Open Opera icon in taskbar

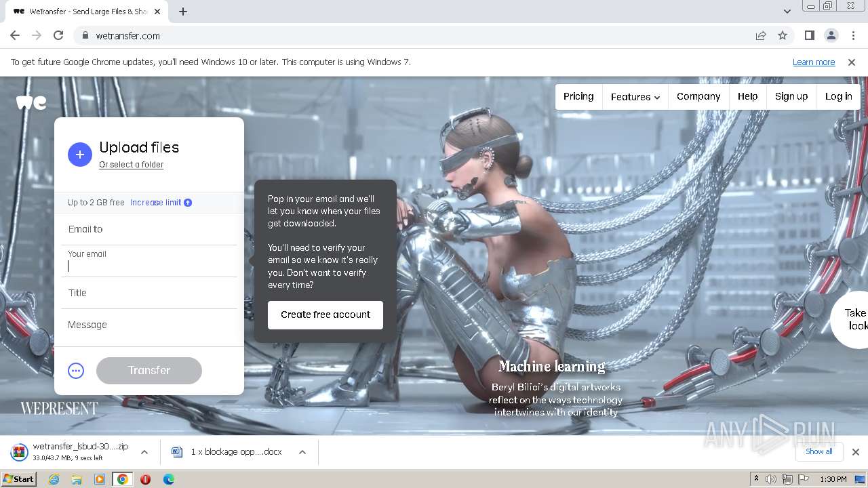click(145, 479)
